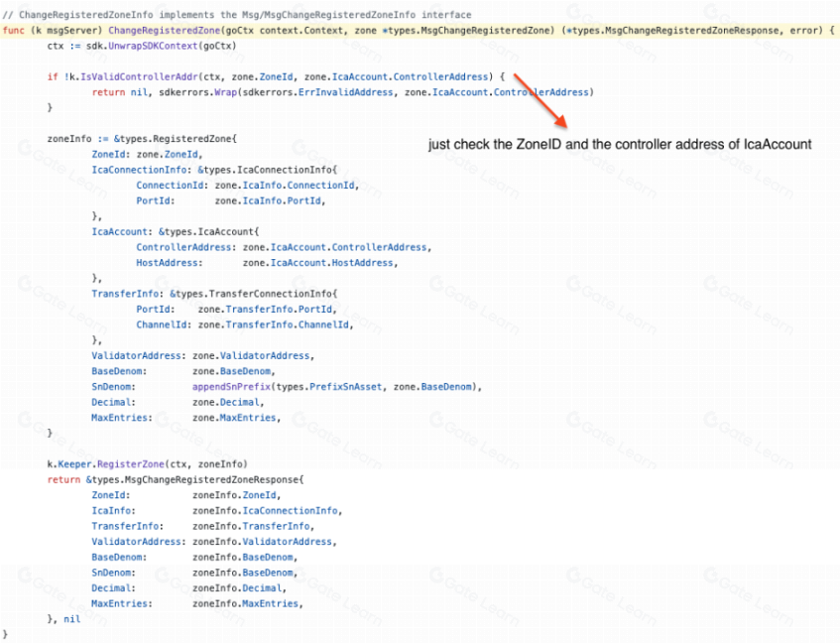Click the 'zoneInfo :=' variable declaration
Viewport: 840px width, 643px height.
coord(77,139)
